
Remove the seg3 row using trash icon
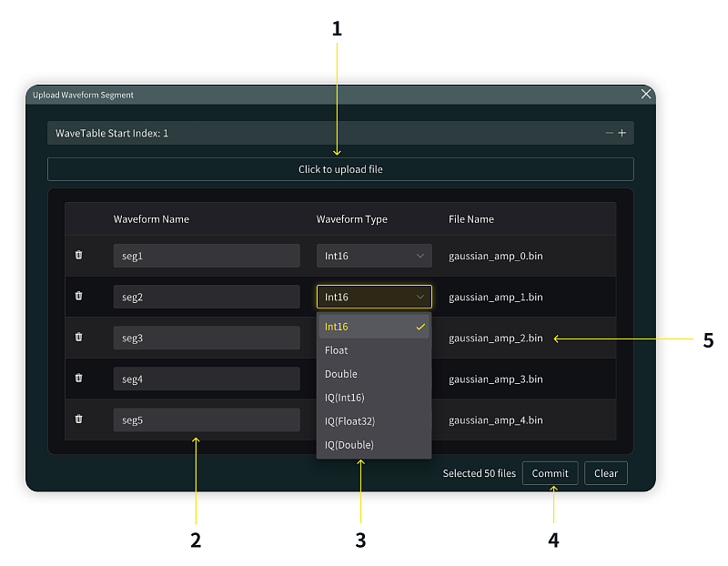point(78,338)
